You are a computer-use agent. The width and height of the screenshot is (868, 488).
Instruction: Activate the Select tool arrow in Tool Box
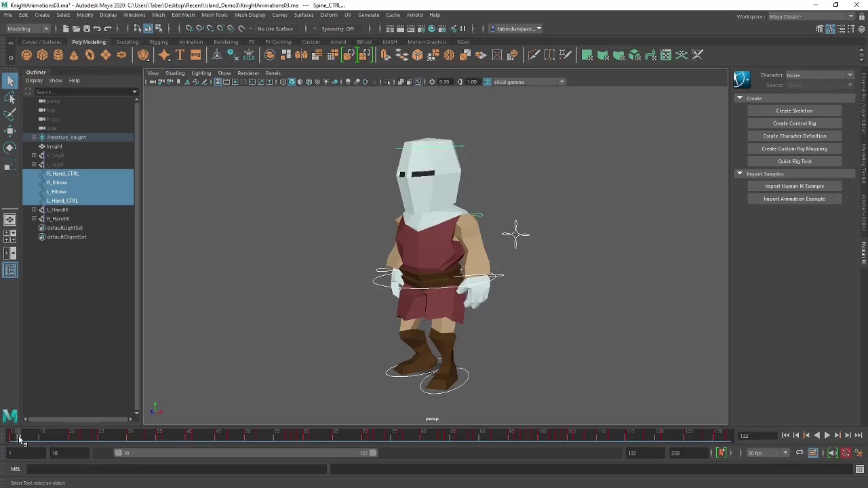click(9, 81)
